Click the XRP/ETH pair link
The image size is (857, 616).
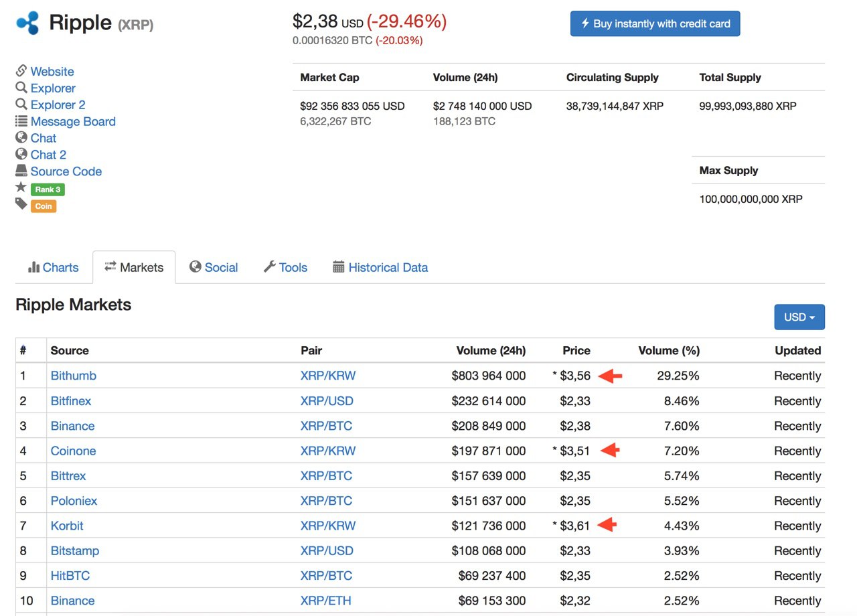[x=326, y=601]
